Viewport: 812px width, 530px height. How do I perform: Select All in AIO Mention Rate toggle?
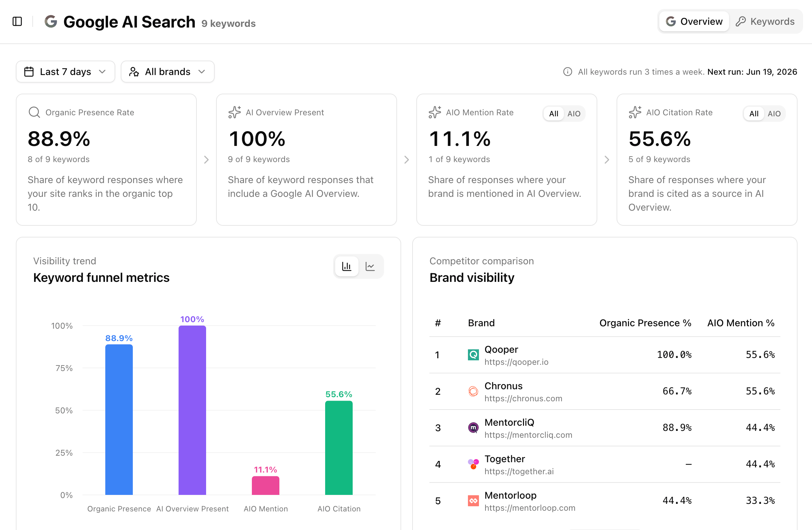[554, 114]
